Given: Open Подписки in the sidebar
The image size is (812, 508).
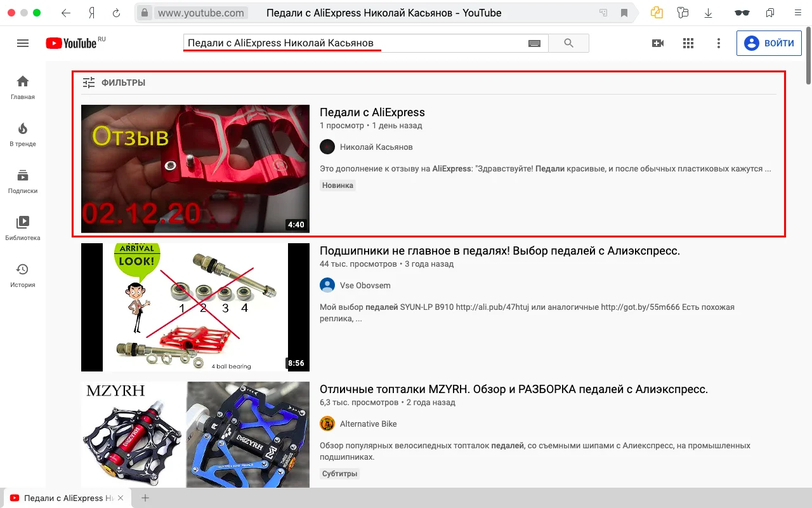Looking at the screenshot, I should [23, 182].
